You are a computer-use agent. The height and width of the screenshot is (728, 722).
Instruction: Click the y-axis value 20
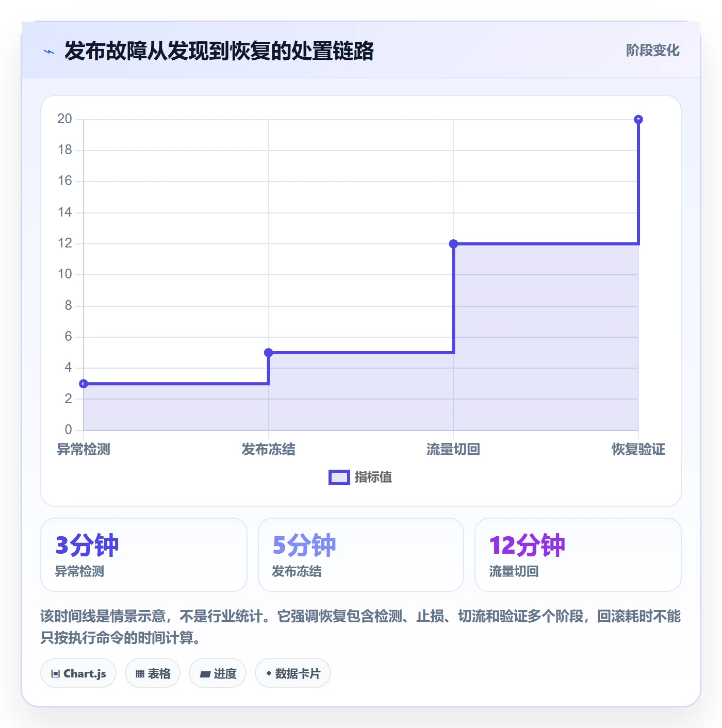pyautogui.click(x=64, y=119)
